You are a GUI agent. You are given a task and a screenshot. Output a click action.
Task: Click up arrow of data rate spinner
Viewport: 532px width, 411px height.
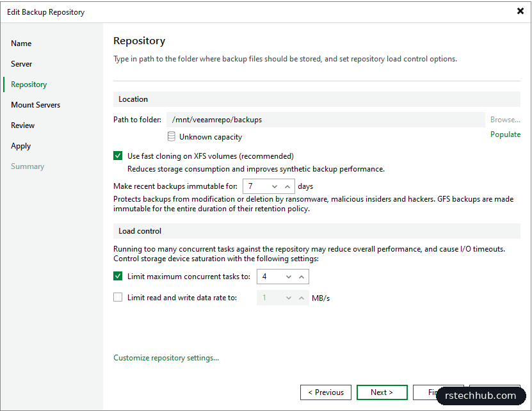pyautogui.click(x=302, y=298)
